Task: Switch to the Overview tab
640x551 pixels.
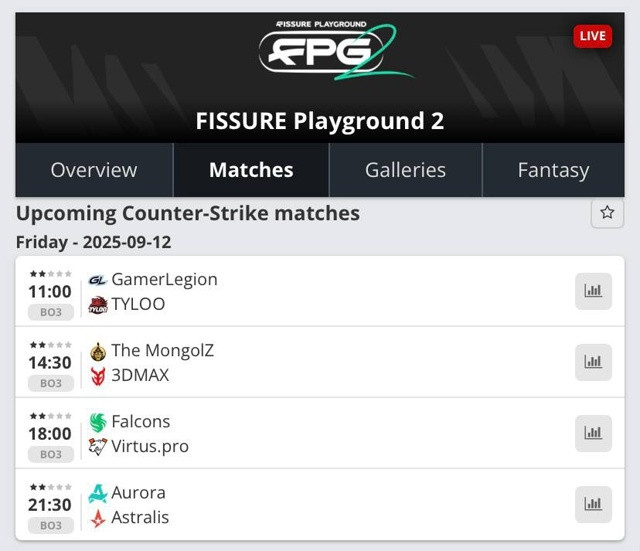Action: pos(94,170)
